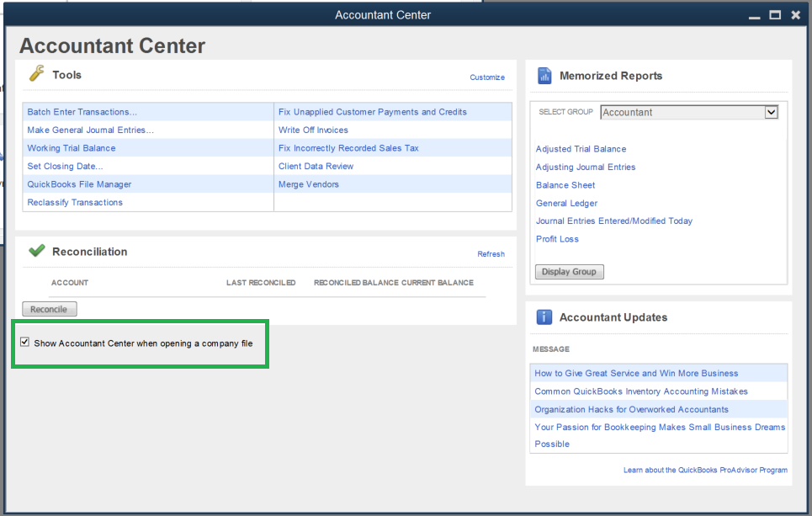Image resolution: width=812 pixels, height=516 pixels.
Task: Open the General Ledger report
Action: (566, 203)
